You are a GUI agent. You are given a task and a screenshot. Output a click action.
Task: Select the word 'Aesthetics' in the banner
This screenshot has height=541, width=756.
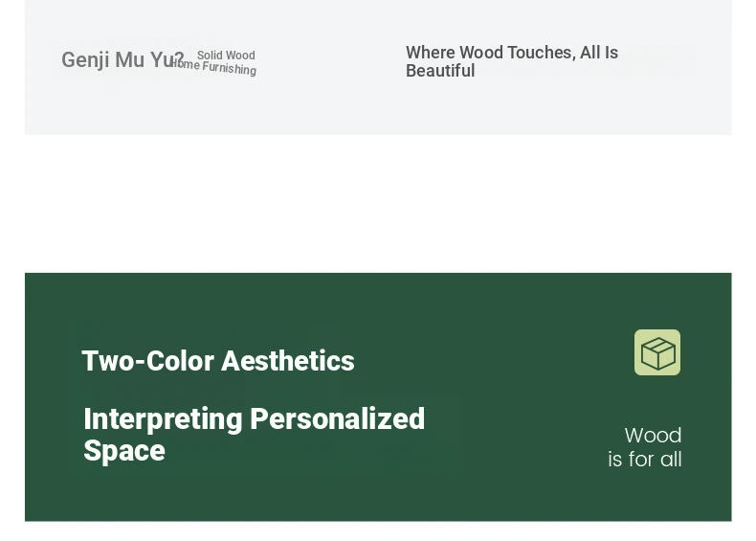click(x=288, y=360)
